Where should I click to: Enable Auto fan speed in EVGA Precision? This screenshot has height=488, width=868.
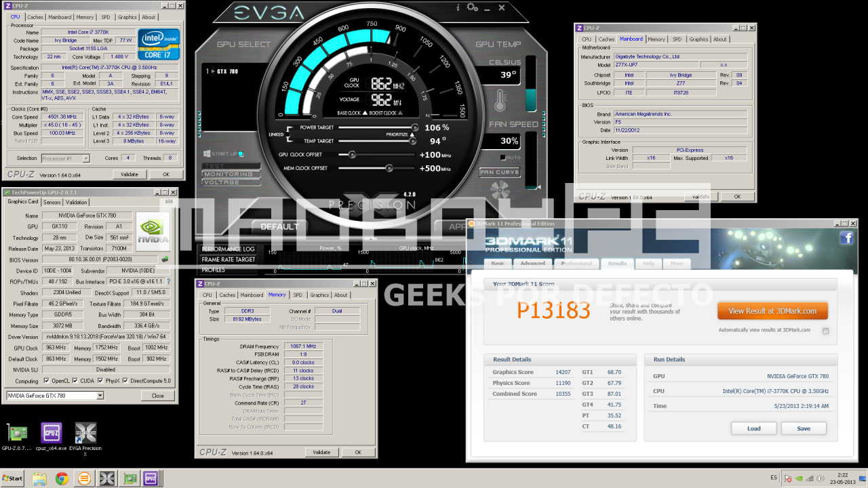click(502, 157)
